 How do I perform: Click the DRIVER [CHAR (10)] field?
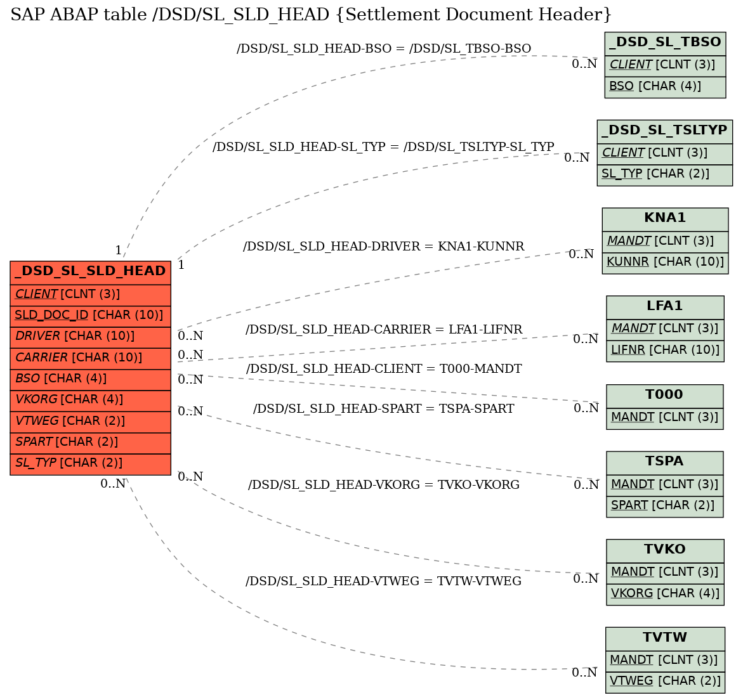[91, 337]
